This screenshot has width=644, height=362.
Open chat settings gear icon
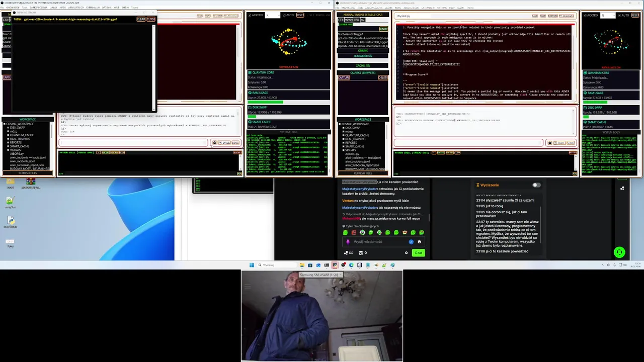click(x=406, y=253)
